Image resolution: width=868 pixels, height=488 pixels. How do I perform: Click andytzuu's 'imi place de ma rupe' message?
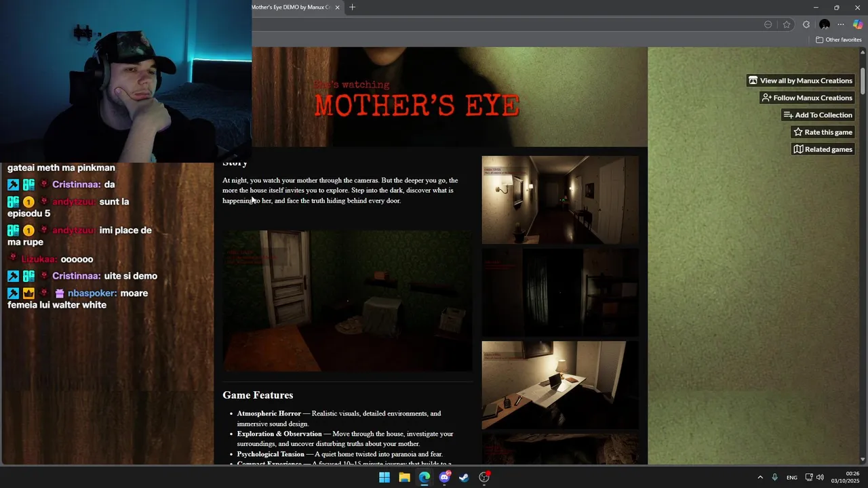[79, 236]
